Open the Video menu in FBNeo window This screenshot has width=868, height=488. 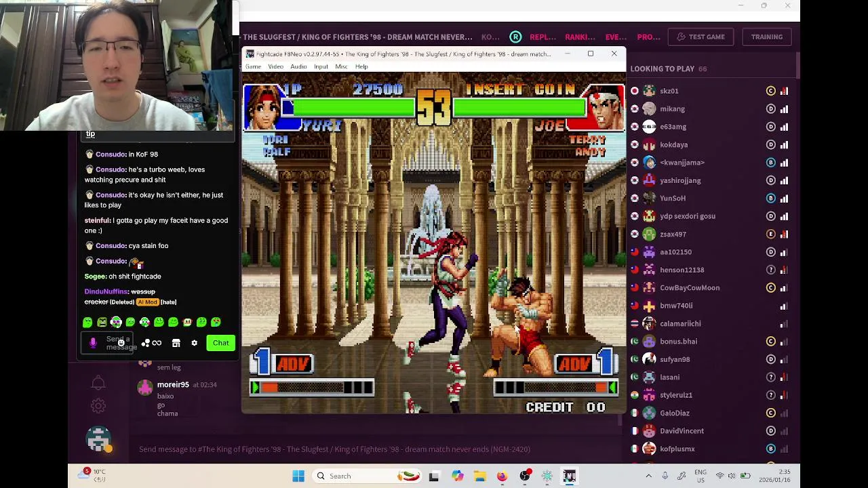[275, 66]
